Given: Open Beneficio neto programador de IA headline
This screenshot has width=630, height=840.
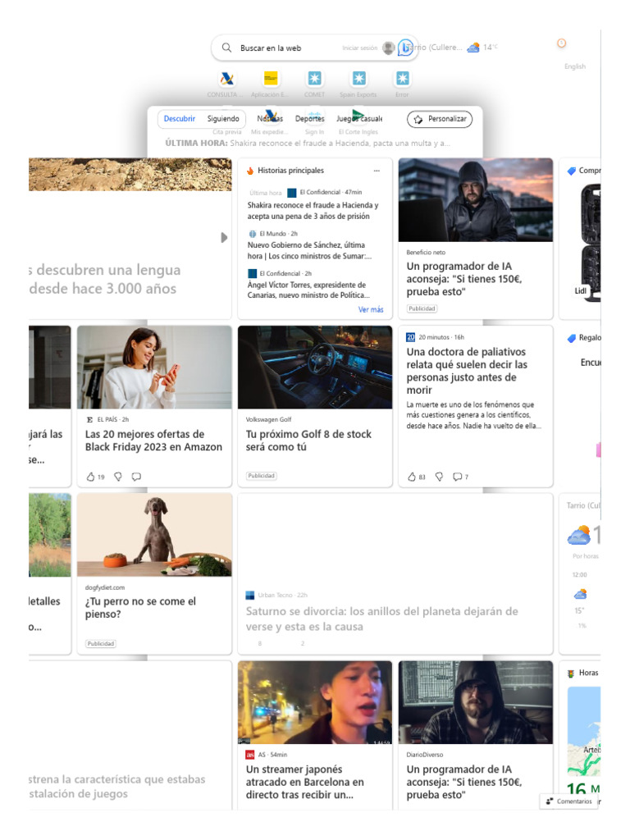Looking at the screenshot, I should pos(464,279).
